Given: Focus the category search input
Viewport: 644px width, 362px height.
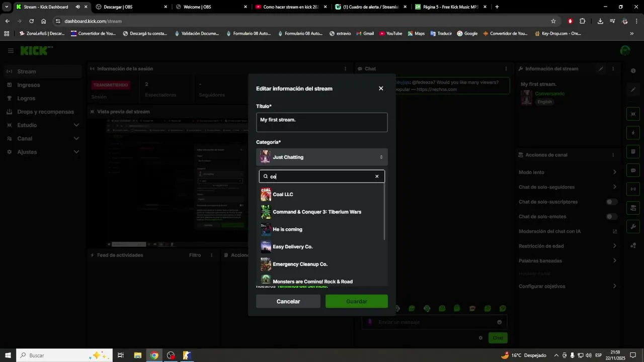Looking at the screenshot, I should point(322,176).
